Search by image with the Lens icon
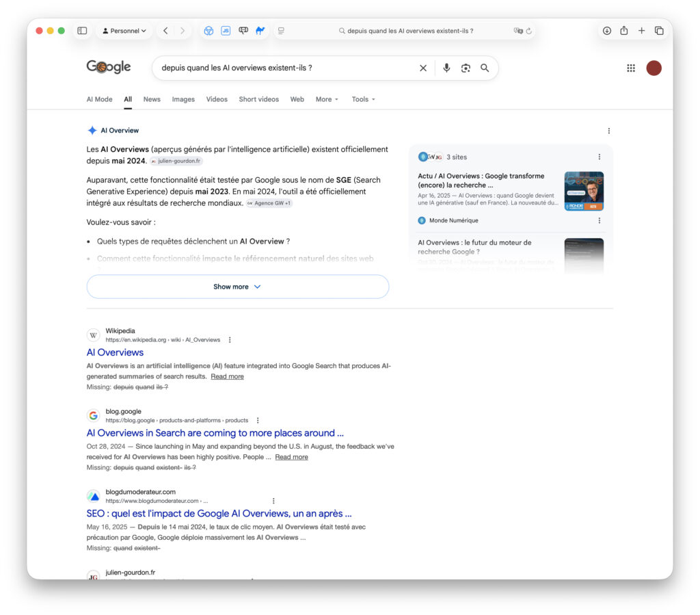The height and width of the screenshot is (615, 700). 466,68
